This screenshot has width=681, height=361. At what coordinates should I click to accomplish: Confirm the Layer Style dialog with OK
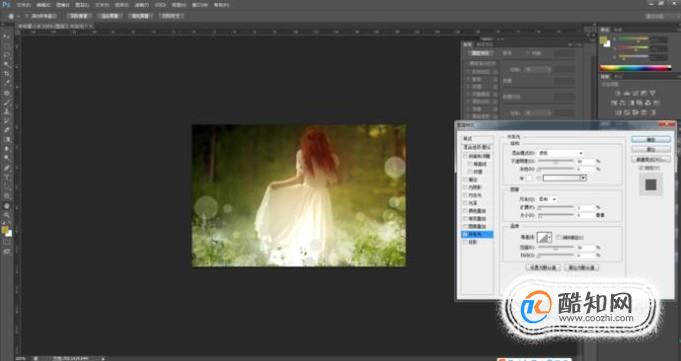650,139
